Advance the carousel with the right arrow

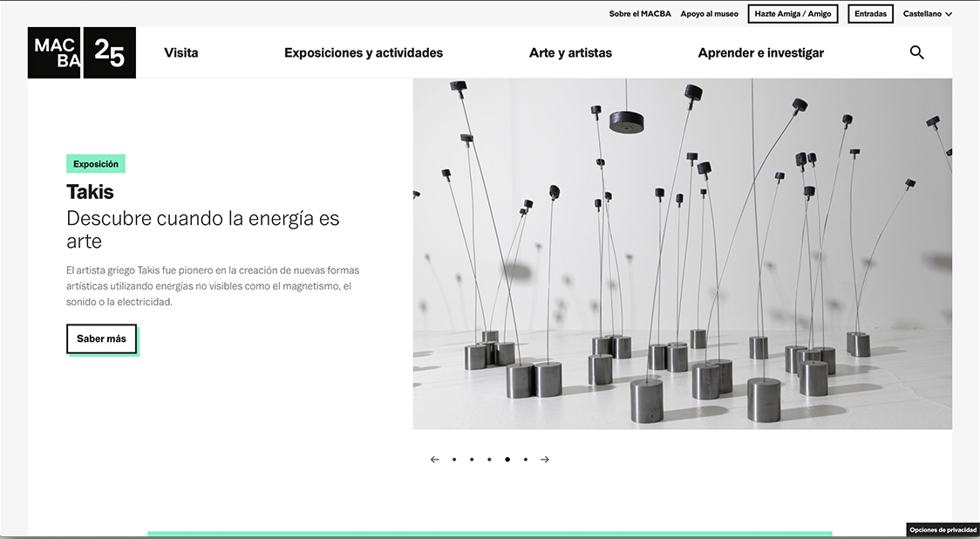point(544,459)
